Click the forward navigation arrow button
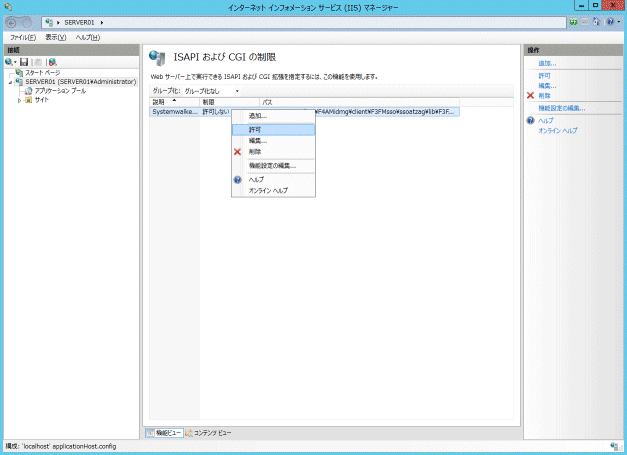This screenshot has width=627, height=455. click(x=27, y=23)
